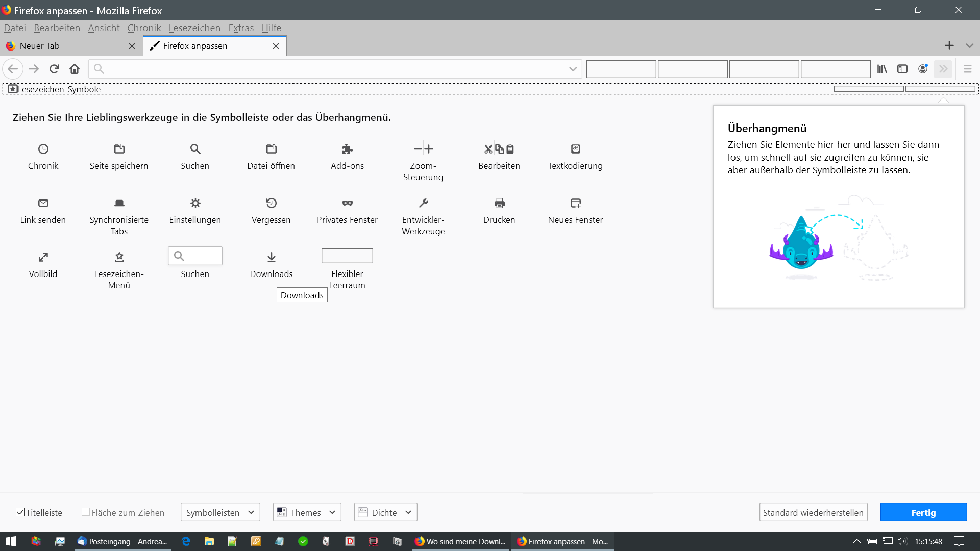Select the Einstellungen gear icon
980x551 pixels.
(195, 203)
